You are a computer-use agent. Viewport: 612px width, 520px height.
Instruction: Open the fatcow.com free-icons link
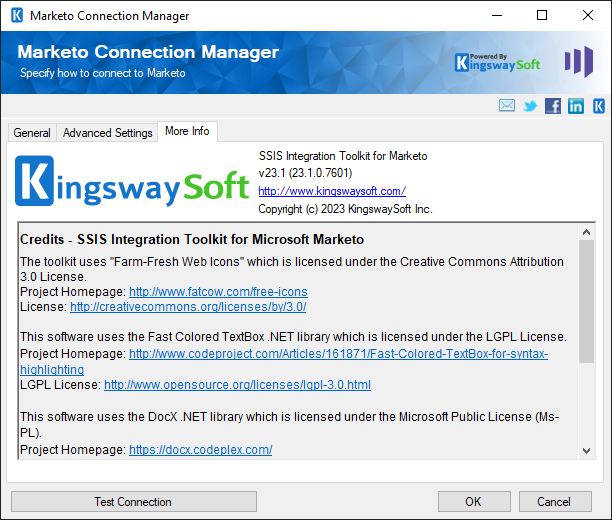coord(218,292)
